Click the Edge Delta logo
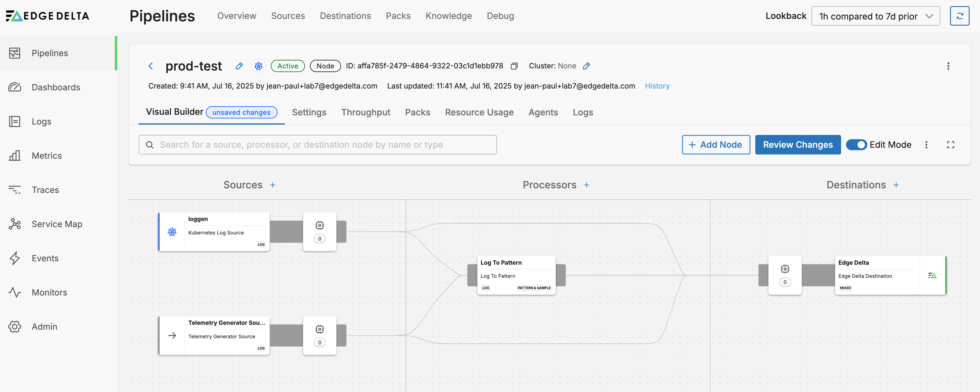 pyautogui.click(x=48, y=16)
